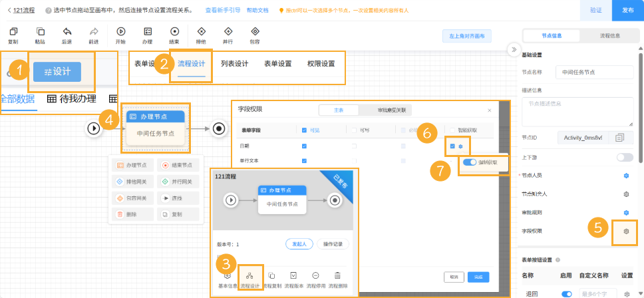The height and width of the screenshot is (298, 644).
Task: Open the 查看新手引导 link
Action: click(223, 10)
